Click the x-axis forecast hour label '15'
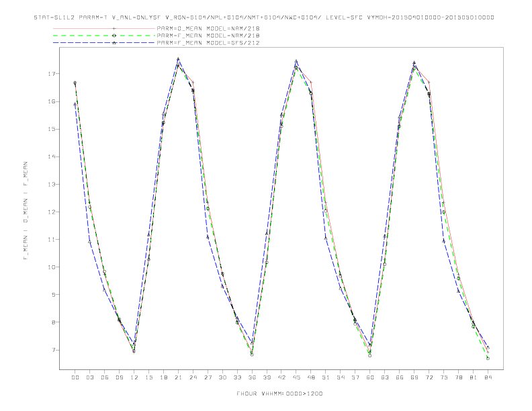The height and width of the screenshot is (411, 532). coord(148,377)
